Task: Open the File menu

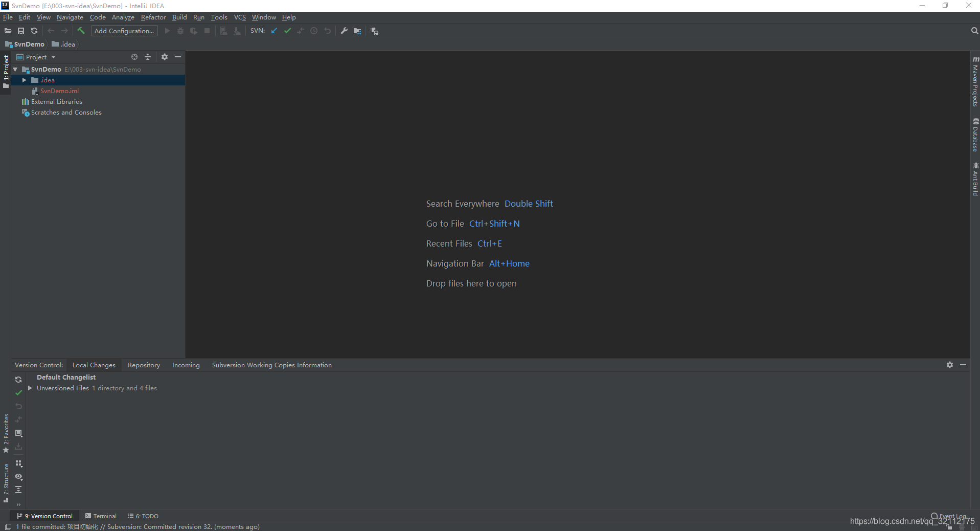Action: (8, 17)
